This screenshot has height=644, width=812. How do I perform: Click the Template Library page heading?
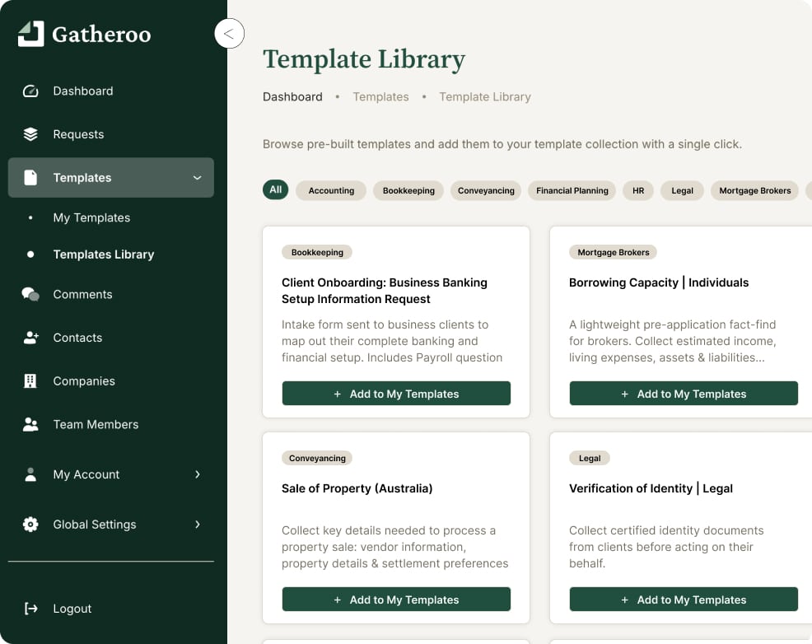pyautogui.click(x=363, y=59)
